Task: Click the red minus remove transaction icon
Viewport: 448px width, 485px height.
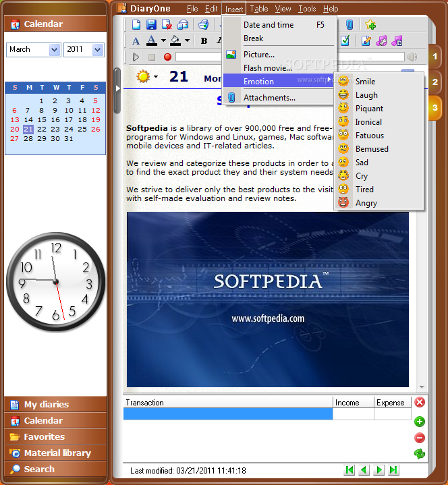Action: 420,438
